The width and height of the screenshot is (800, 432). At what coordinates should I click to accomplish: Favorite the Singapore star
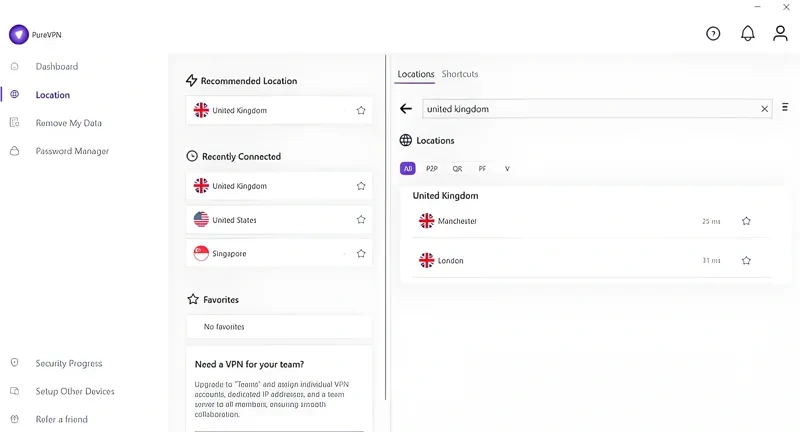pyautogui.click(x=361, y=253)
